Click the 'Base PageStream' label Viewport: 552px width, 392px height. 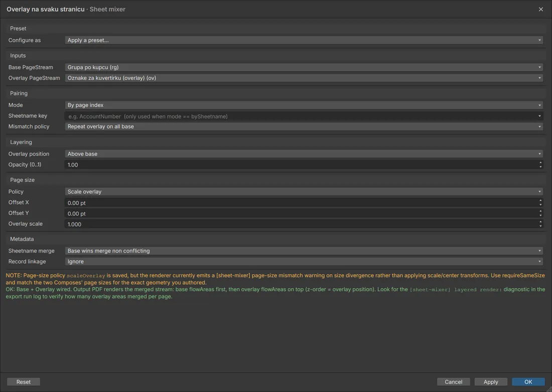pyautogui.click(x=31, y=67)
